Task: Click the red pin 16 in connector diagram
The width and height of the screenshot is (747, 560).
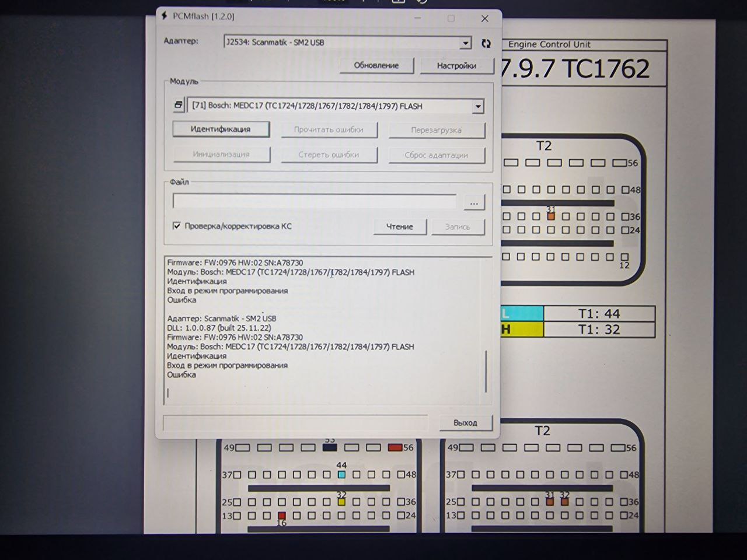Action: (x=281, y=516)
